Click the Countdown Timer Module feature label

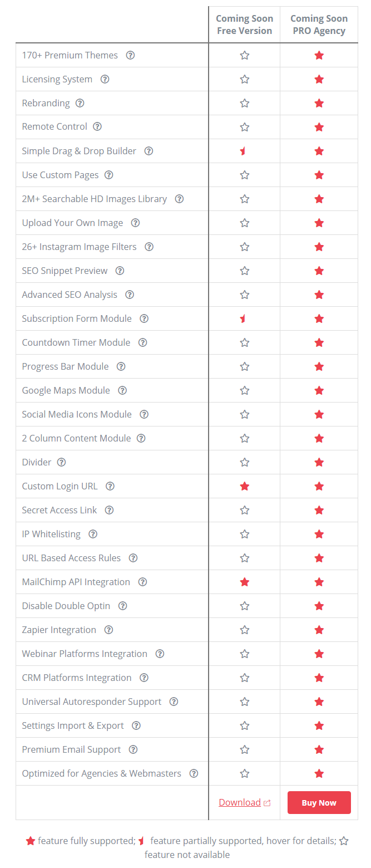76,342
